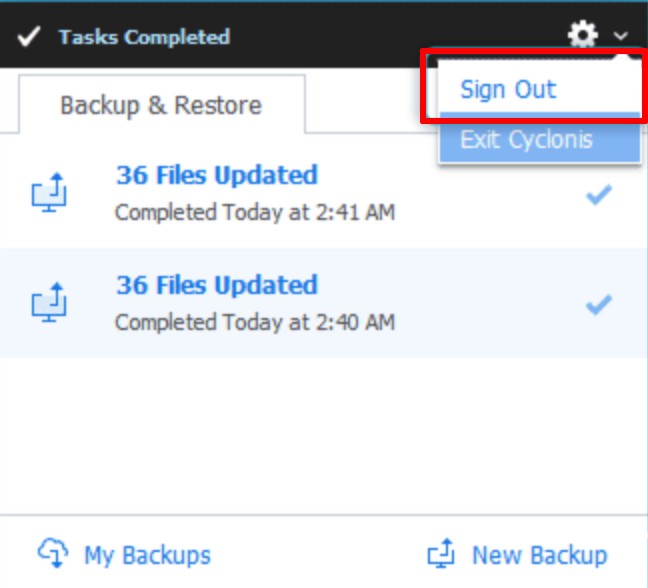Click the Tasks Completed checkmark icon
Image resolution: width=648 pixels, height=588 pixels.
[x=29, y=38]
